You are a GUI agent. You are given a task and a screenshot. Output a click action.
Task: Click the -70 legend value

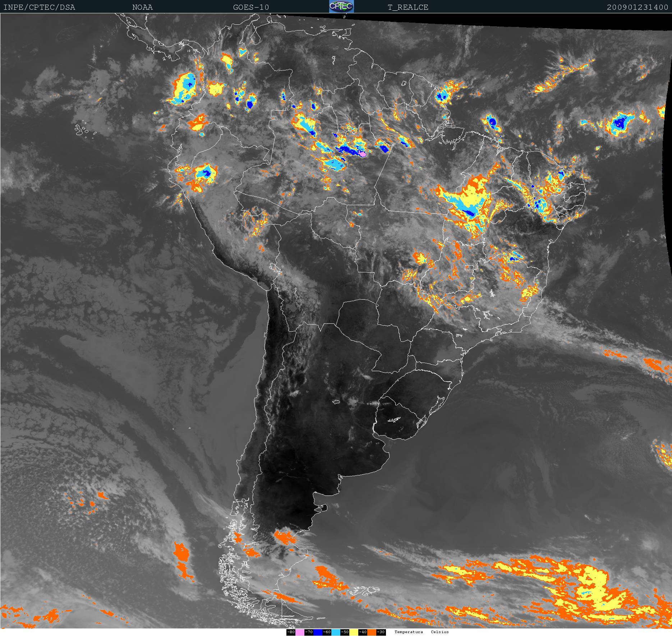pyautogui.click(x=309, y=632)
